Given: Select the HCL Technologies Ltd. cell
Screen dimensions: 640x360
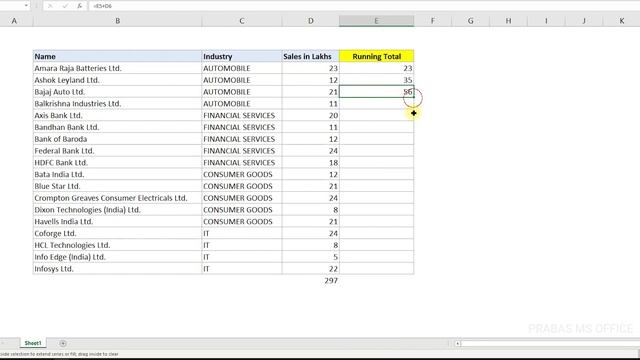Looking at the screenshot, I should 117,245.
